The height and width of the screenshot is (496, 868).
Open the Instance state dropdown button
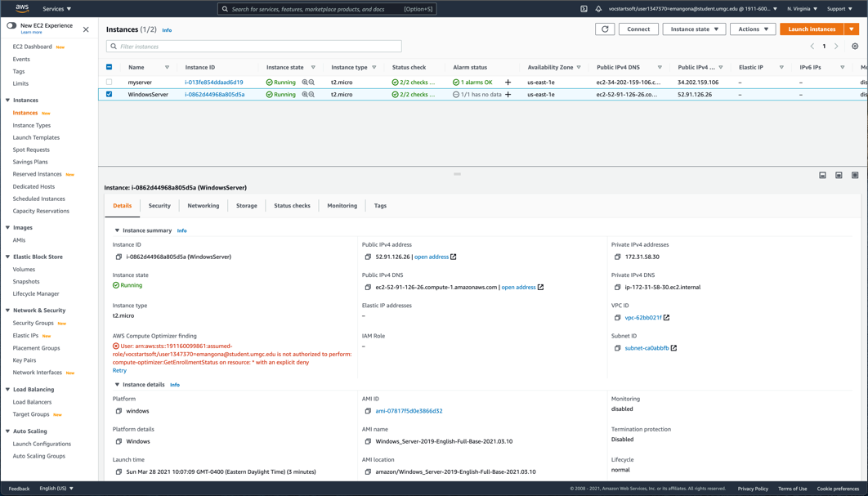tap(694, 29)
